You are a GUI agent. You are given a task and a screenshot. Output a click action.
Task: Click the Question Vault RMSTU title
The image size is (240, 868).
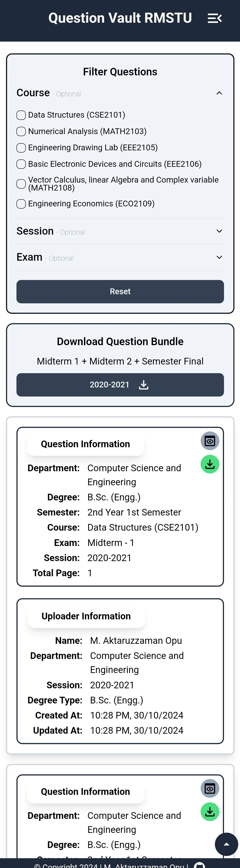120,18
